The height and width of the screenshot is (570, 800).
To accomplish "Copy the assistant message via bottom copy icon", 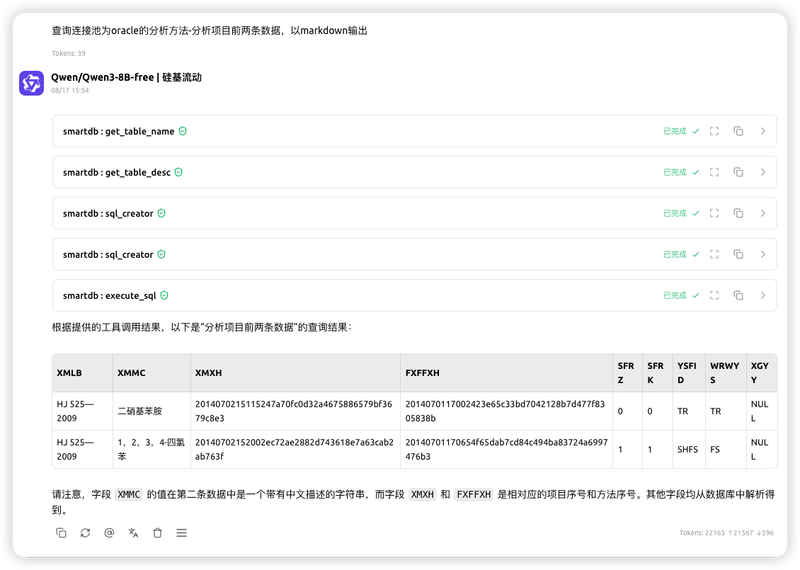I will coord(61,533).
